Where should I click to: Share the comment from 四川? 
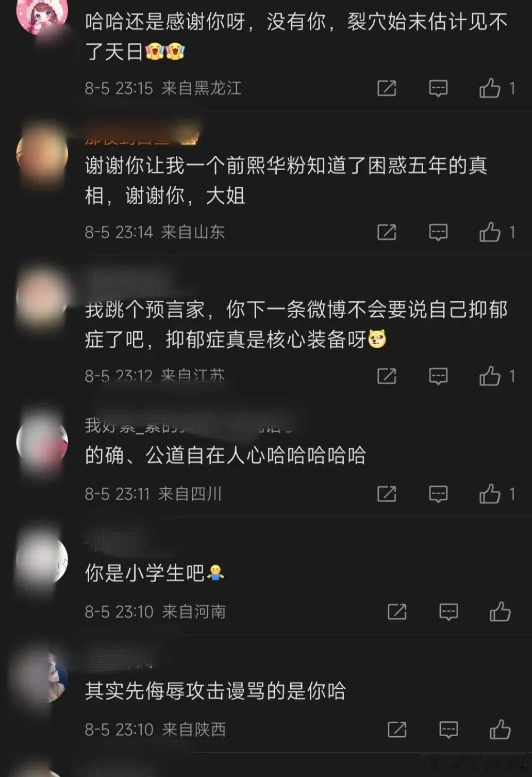(x=387, y=494)
